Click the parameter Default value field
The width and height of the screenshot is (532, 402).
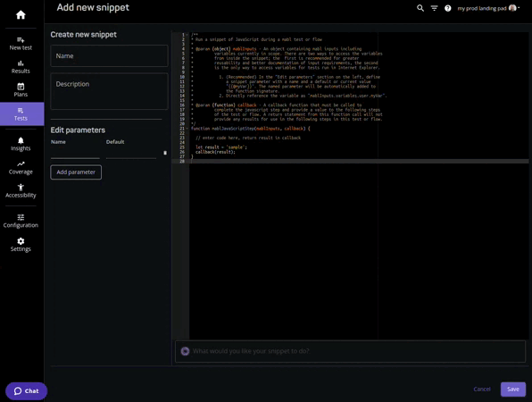coord(131,153)
